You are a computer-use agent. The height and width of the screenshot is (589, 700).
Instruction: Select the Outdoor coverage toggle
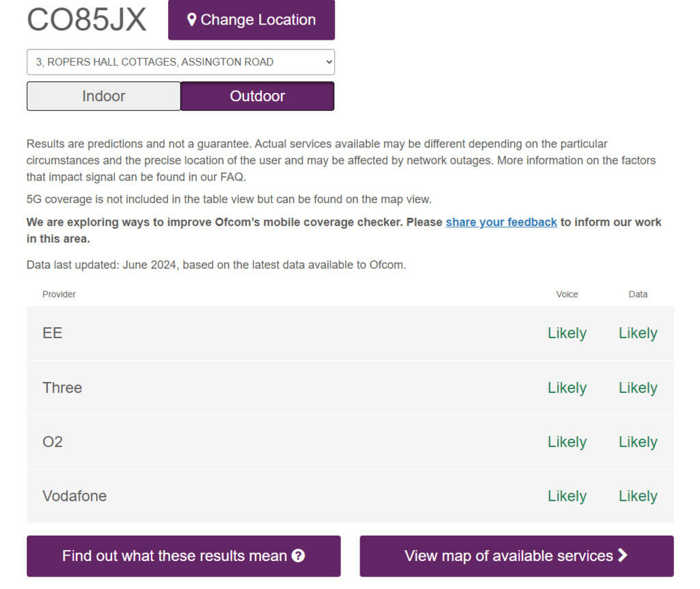pyautogui.click(x=257, y=96)
